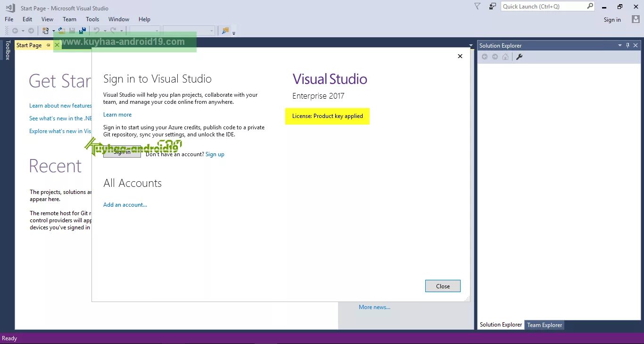Click the Save All toolbar icon
Image resolution: width=644 pixels, height=344 pixels.
(x=83, y=31)
